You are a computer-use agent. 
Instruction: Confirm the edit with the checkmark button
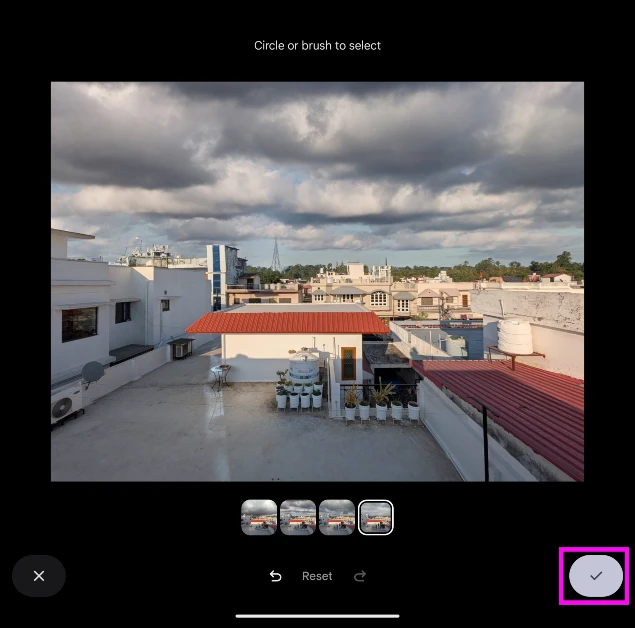pyautogui.click(x=595, y=575)
